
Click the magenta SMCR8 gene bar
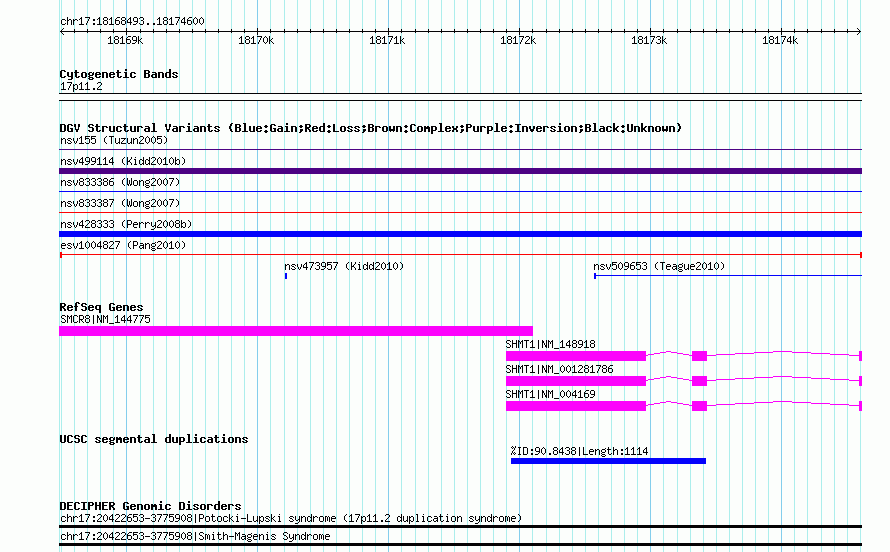coord(296,331)
